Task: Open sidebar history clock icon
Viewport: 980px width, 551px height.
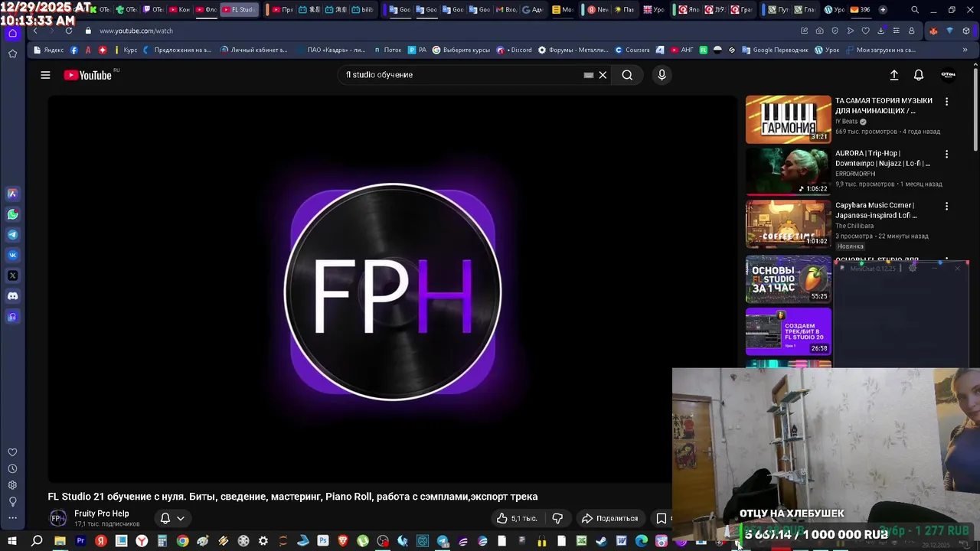Action: (12, 468)
